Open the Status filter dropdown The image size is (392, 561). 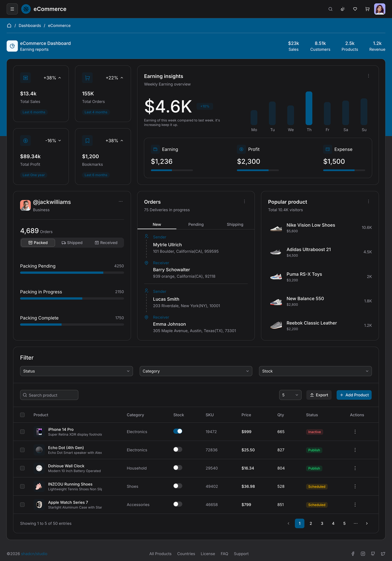tap(77, 371)
